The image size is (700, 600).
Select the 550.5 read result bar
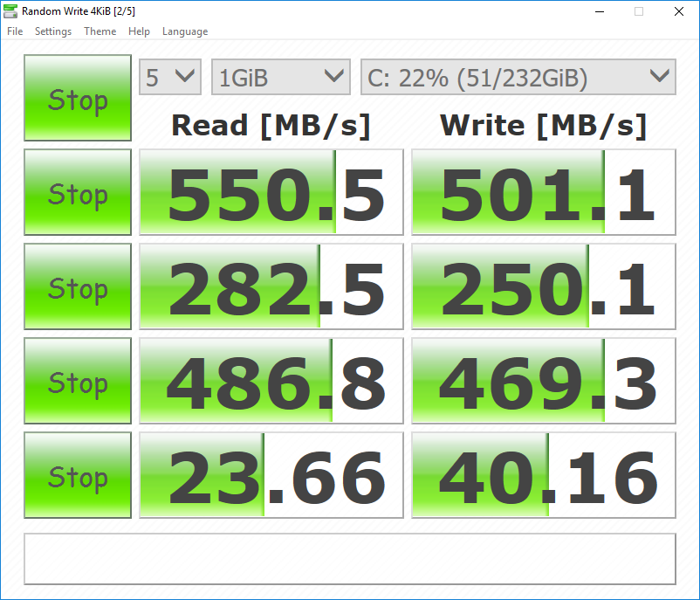271,192
